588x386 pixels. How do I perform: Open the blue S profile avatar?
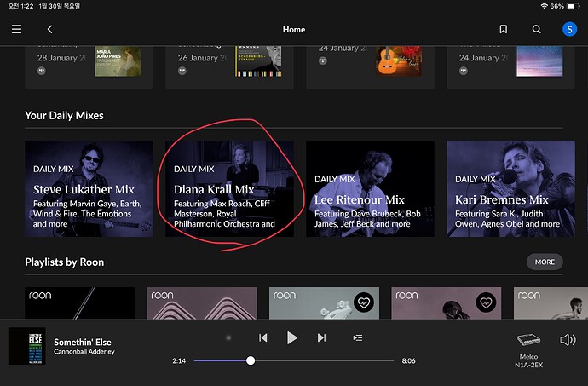pos(569,29)
